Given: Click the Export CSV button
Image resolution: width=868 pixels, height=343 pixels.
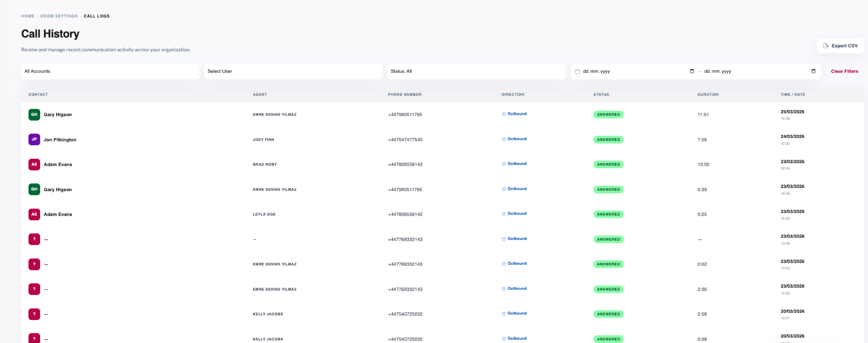Looking at the screenshot, I should coord(840,46).
